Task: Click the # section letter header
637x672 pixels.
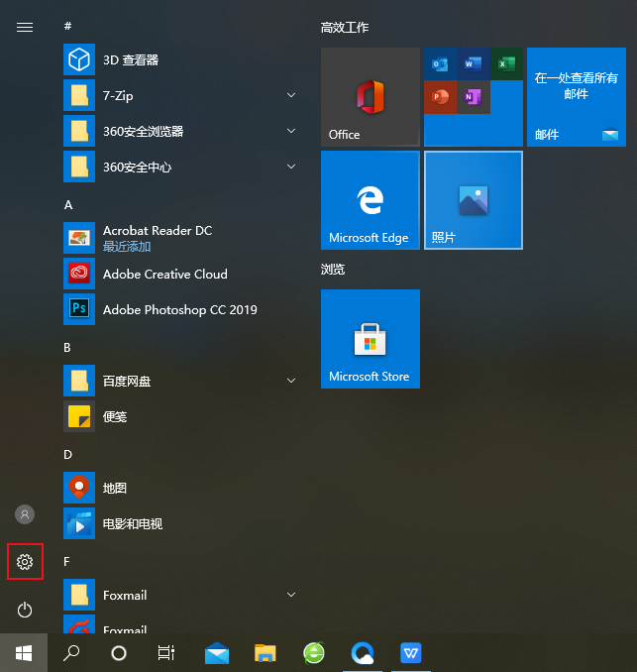Action: 67,26
